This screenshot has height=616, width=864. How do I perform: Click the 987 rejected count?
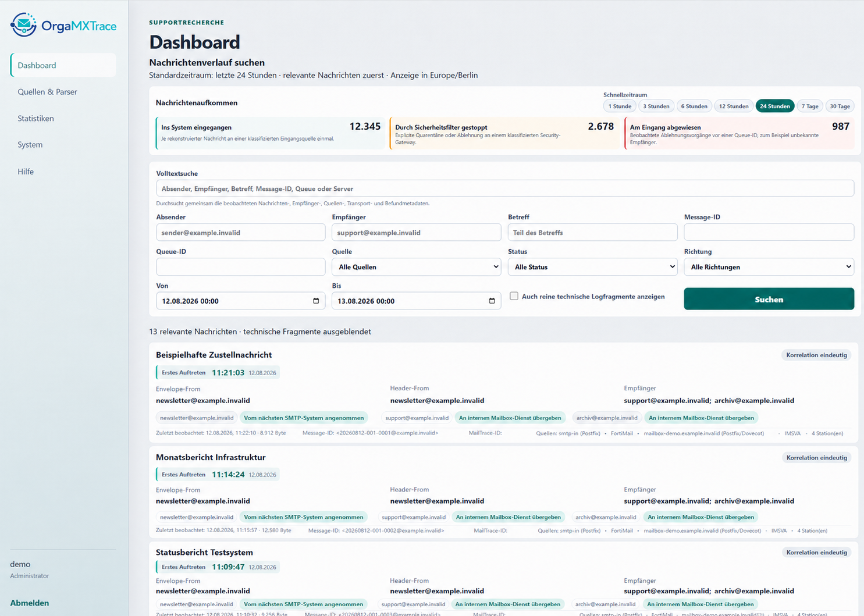coord(841,126)
